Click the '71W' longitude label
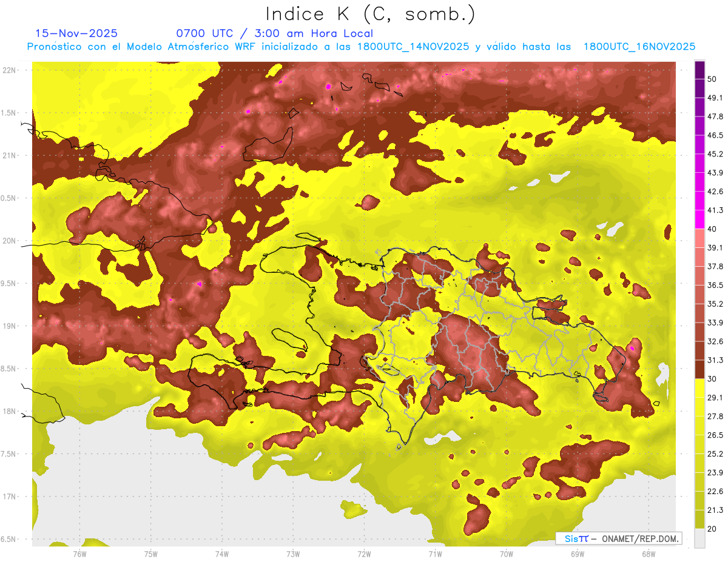The height and width of the screenshot is (562, 728). (x=436, y=554)
